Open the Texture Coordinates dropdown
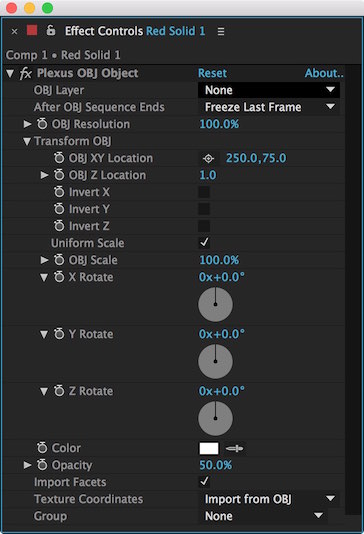This screenshot has width=364, height=534. (x=269, y=499)
